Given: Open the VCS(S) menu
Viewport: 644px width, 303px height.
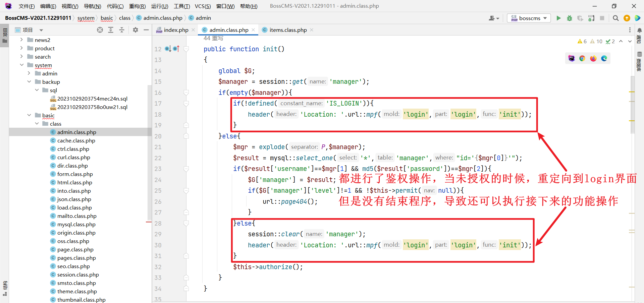Looking at the screenshot, I should point(203,6).
